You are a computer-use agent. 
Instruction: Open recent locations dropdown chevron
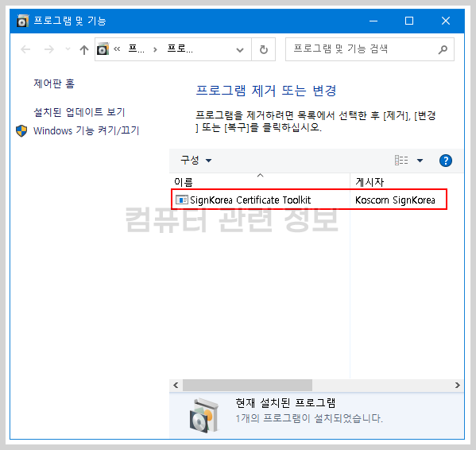click(68, 48)
